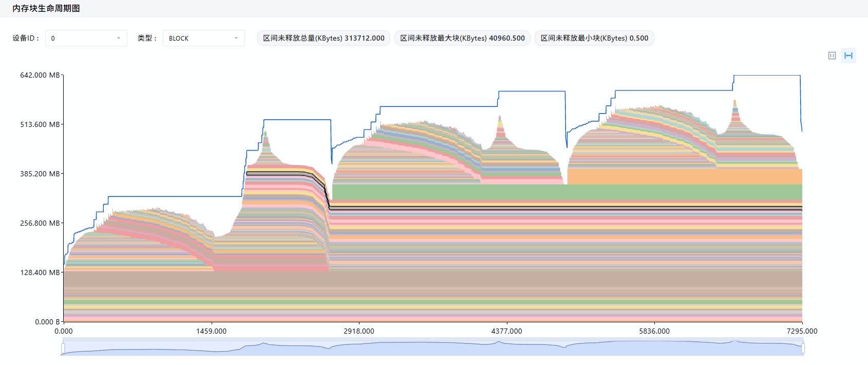Screen dimensions: 868x365
Task: Click the 设备ID dropdown arrow
Action: click(119, 38)
